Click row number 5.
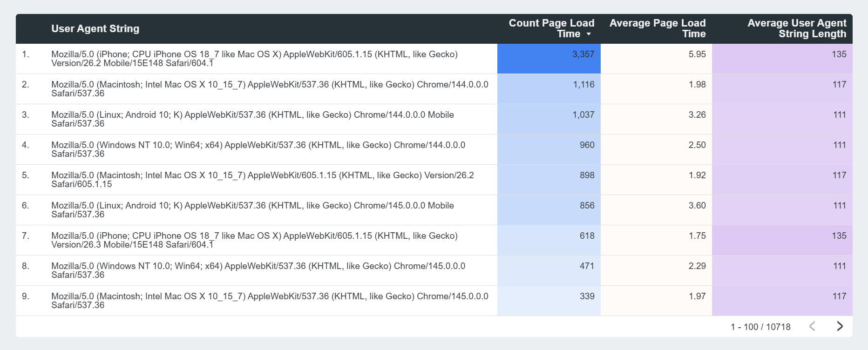The image size is (868, 350). [25, 175]
